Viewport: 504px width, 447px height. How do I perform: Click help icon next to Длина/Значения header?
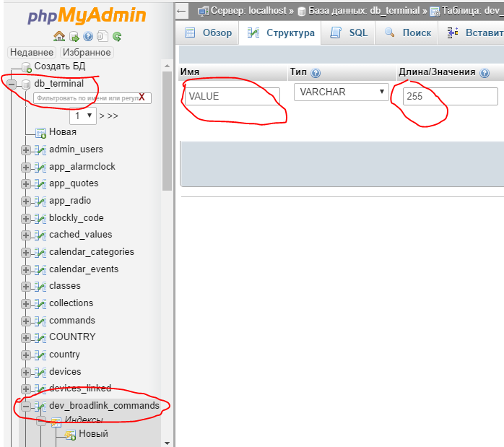pos(485,73)
